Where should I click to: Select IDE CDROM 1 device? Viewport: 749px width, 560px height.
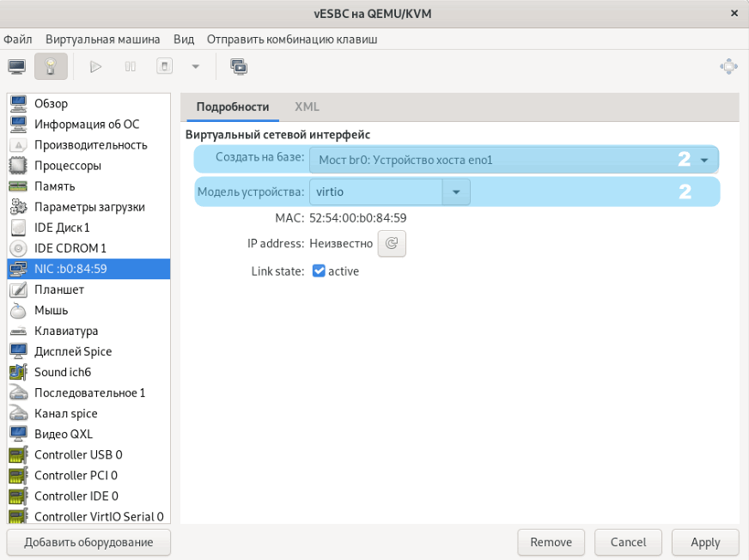[x=88, y=248]
